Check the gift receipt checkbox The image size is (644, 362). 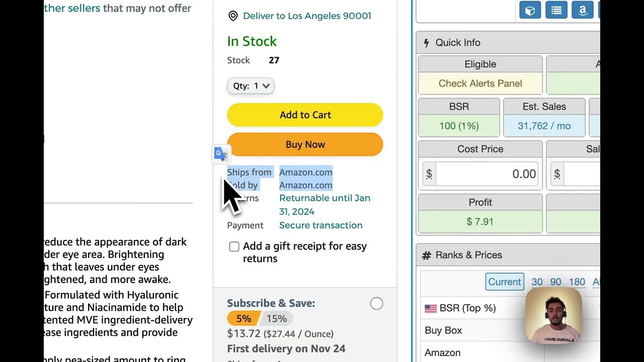click(234, 246)
